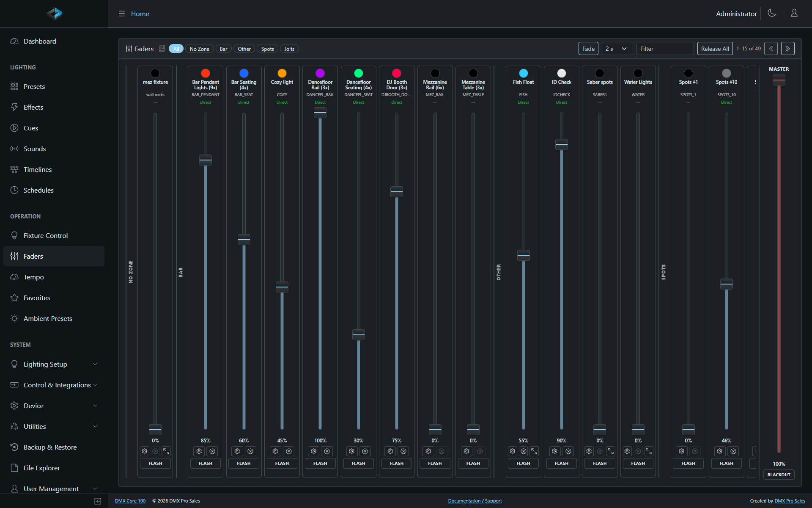
Task: Filter faders by Jolts zone
Action: pyautogui.click(x=289, y=49)
